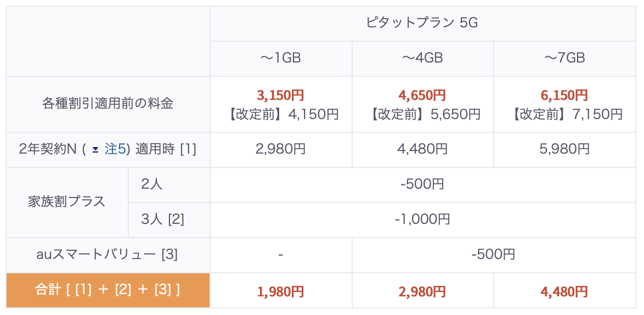This screenshot has width=644, height=315.
Task: Click the red 4,650円 price
Action: pyautogui.click(x=422, y=95)
